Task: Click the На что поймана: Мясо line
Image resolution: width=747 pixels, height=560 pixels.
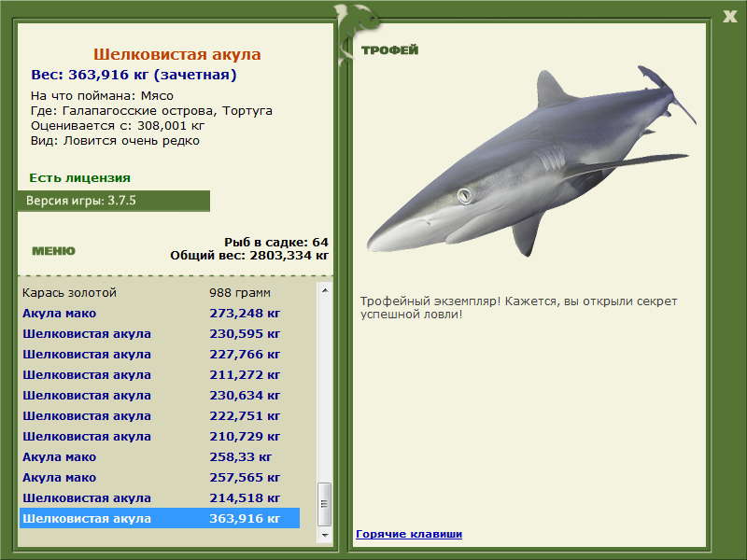Action: coord(102,96)
